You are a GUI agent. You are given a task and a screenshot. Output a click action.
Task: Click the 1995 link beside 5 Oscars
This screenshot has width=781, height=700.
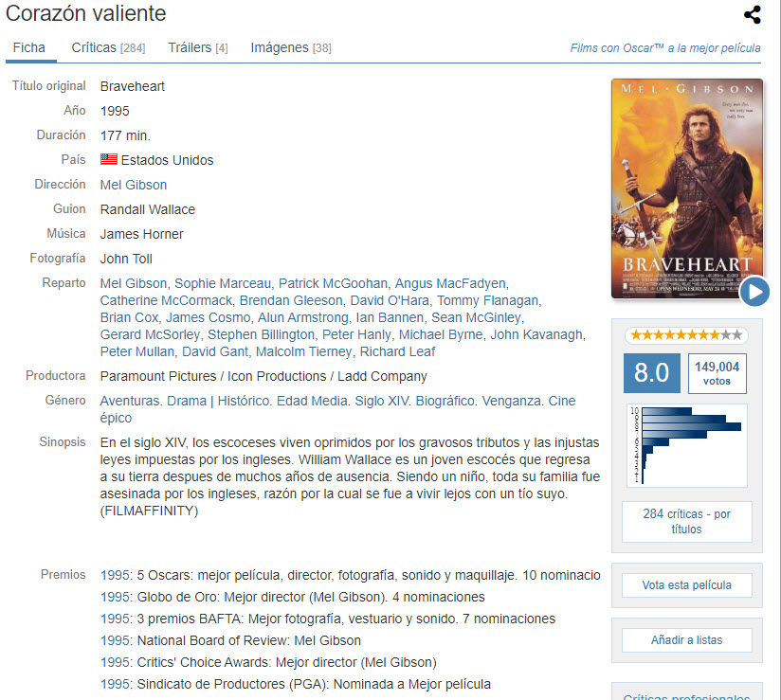point(116,575)
